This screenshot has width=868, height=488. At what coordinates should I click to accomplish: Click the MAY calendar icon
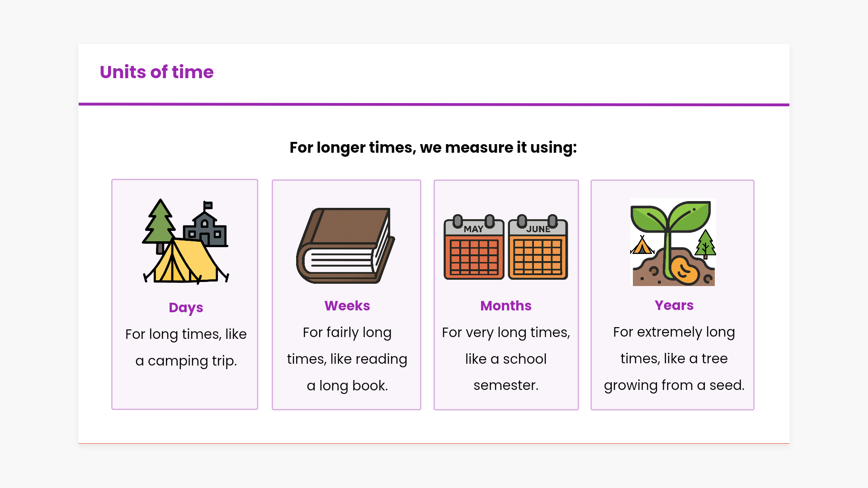(x=474, y=248)
